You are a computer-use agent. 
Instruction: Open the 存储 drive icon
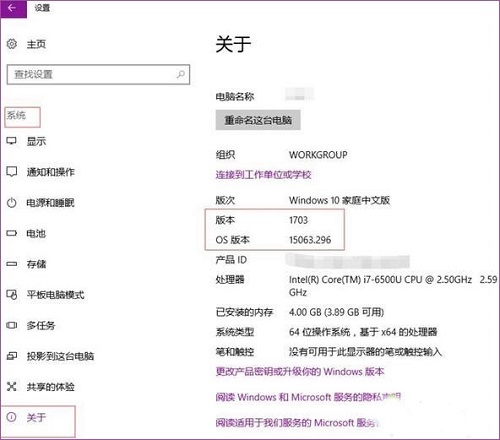click(12, 264)
